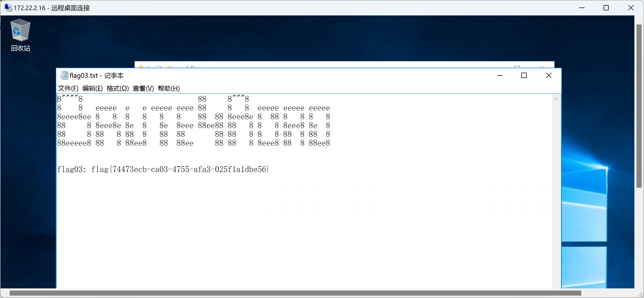Click the remote desktop horizontal scrollbar thumb
This screenshot has width=644, height=298.
click(295, 293)
